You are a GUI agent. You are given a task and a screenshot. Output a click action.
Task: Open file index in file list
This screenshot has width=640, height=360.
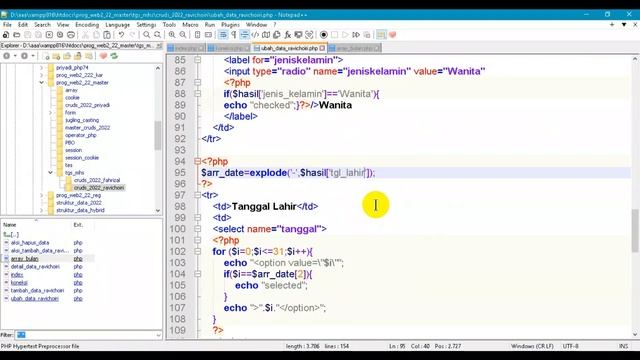(x=17, y=275)
